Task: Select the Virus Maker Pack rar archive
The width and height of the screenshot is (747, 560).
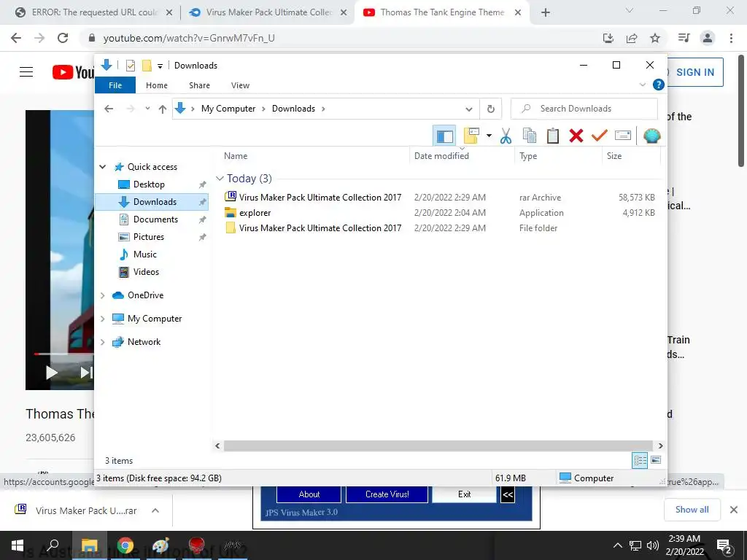Action: tap(320, 197)
